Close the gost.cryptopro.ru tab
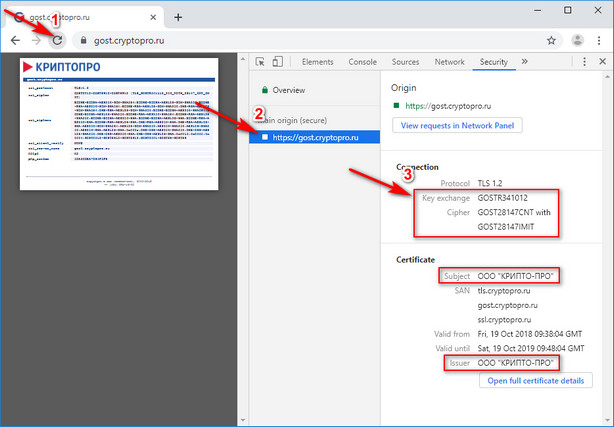Screen dimensions: 614x427 pos(153,17)
